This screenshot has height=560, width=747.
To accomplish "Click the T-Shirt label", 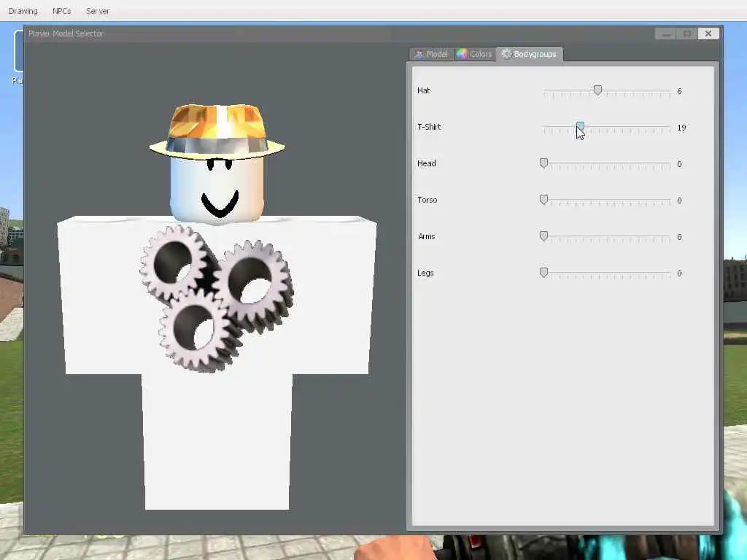I will pos(429,127).
